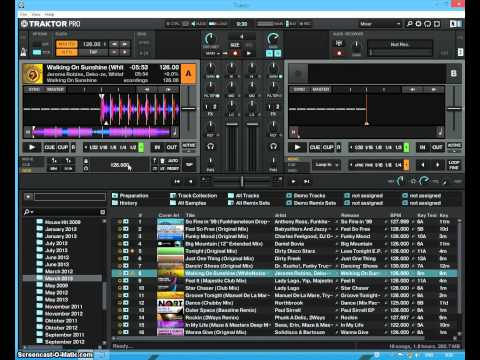Click the CUE button on Deck A

tap(50, 147)
